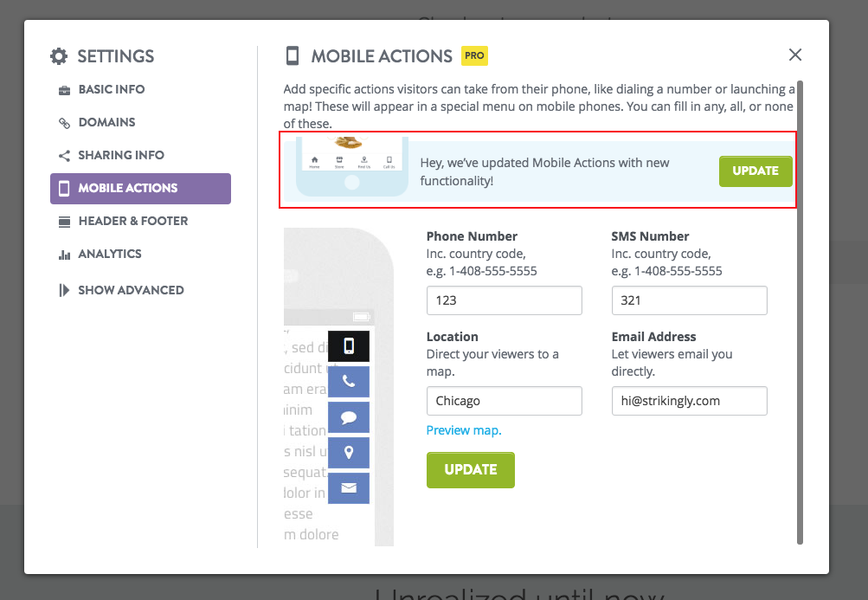Click the phone call icon in the preview
This screenshot has height=600, width=868.
click(x=349, y=381)
